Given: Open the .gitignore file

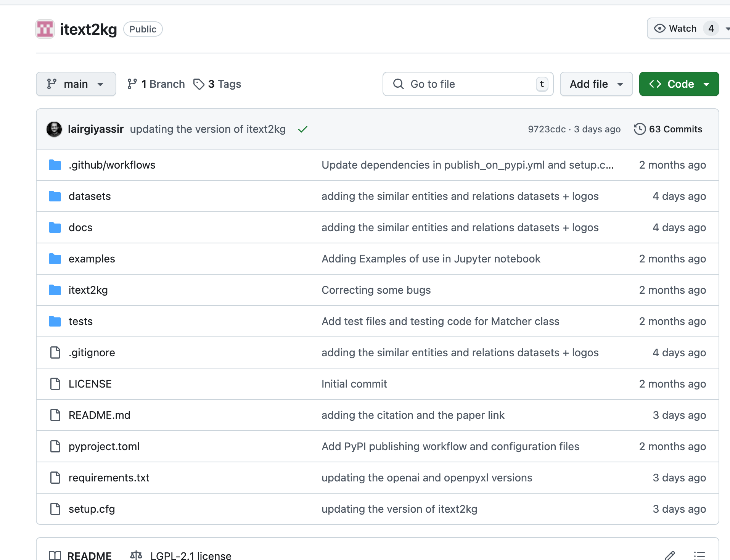Looking at the screenshot, I should (92, 353).
